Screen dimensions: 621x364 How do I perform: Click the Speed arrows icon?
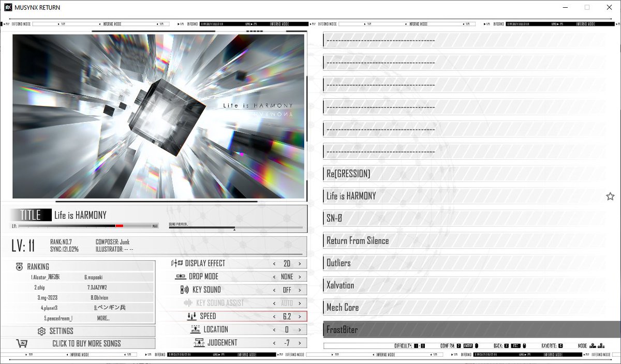[191, 316]
